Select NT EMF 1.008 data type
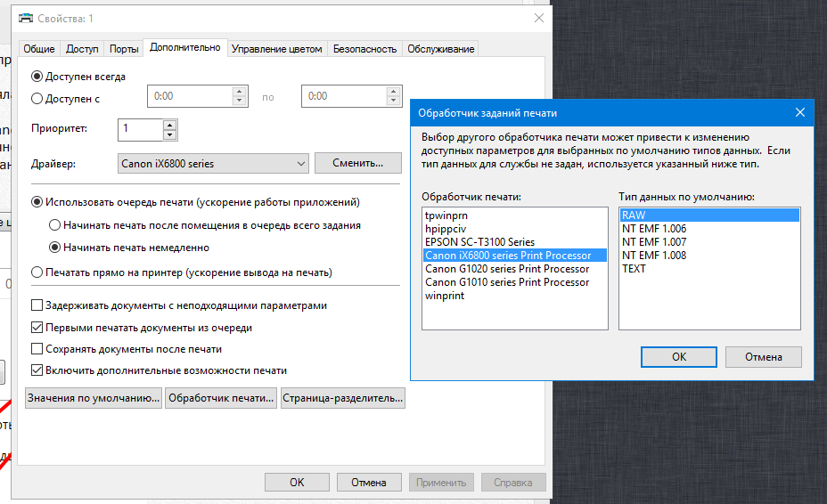The width and height of the screenshot is (827, 504). (x=709, y=256)
